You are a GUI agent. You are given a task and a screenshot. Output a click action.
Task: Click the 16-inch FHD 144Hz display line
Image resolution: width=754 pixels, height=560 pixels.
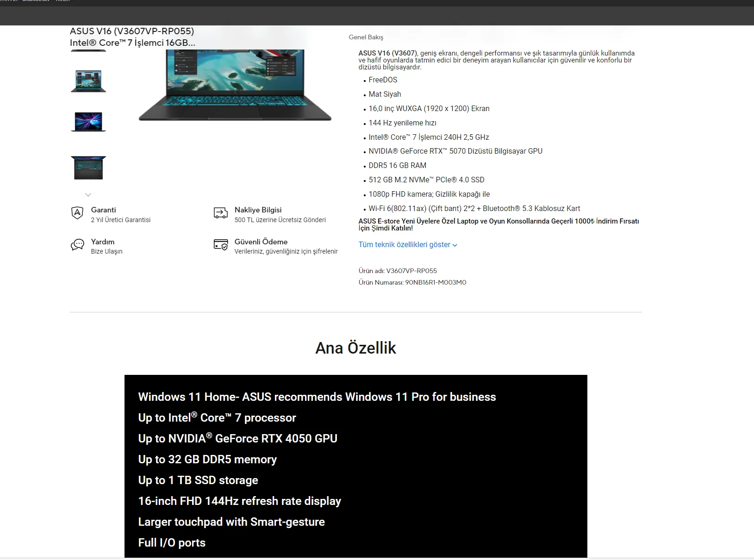point(240,501)
